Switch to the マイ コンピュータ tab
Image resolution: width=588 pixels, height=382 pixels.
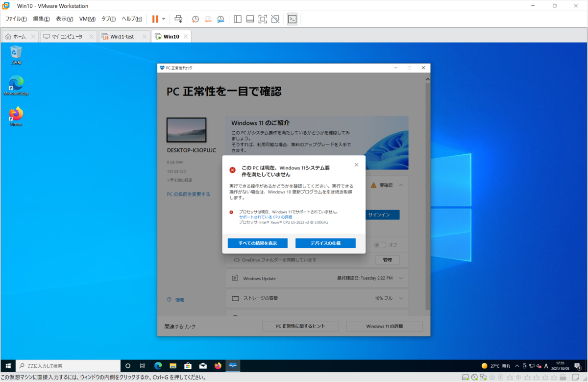click(x=68, y=37)
